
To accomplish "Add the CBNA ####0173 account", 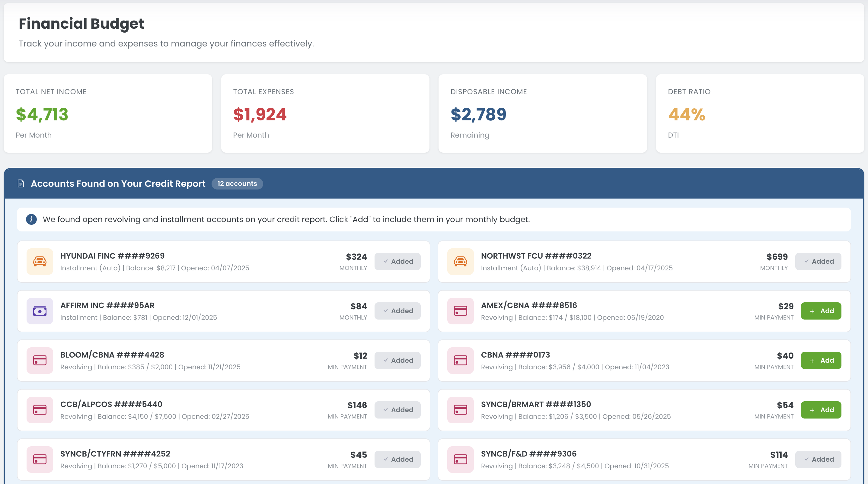I will pyautogui.click(x=821, y=360).
